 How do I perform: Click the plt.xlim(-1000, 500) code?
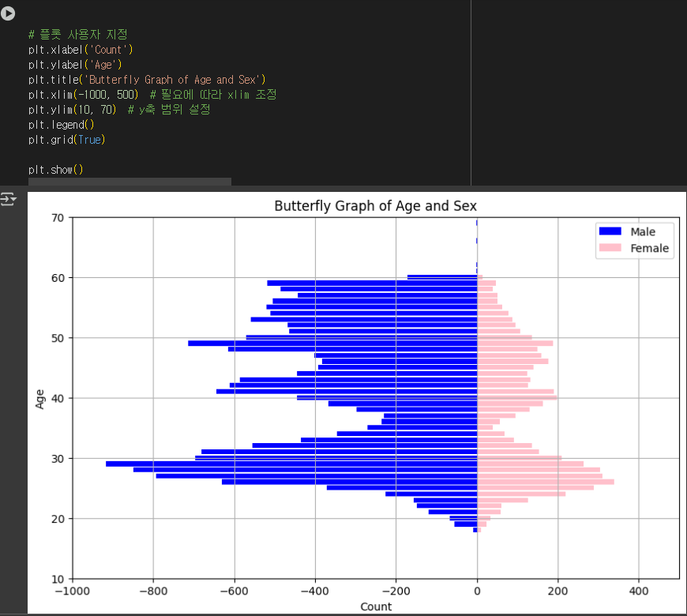pos(83,95)
